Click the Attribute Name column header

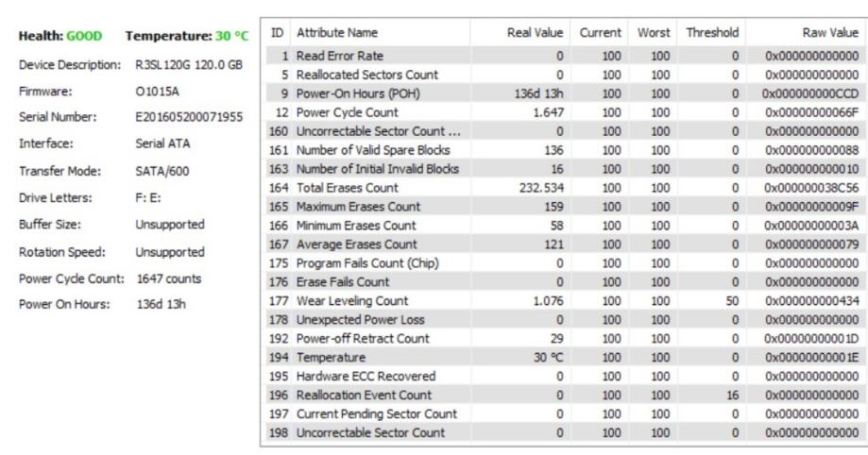coord(380,33)
